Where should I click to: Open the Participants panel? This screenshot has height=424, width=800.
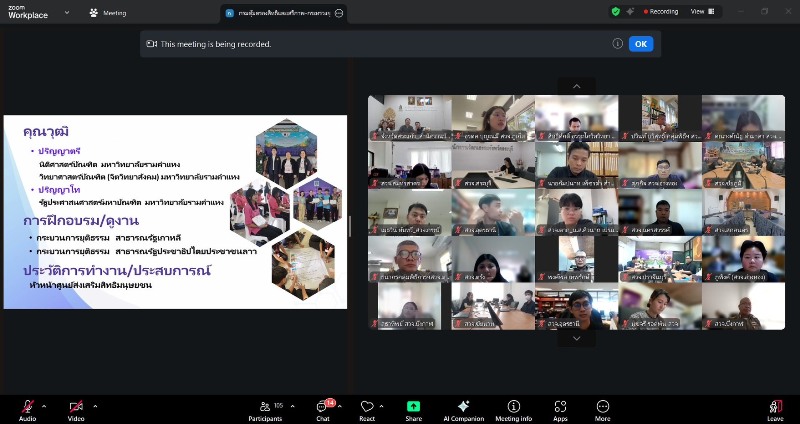[x=265, y=407]
